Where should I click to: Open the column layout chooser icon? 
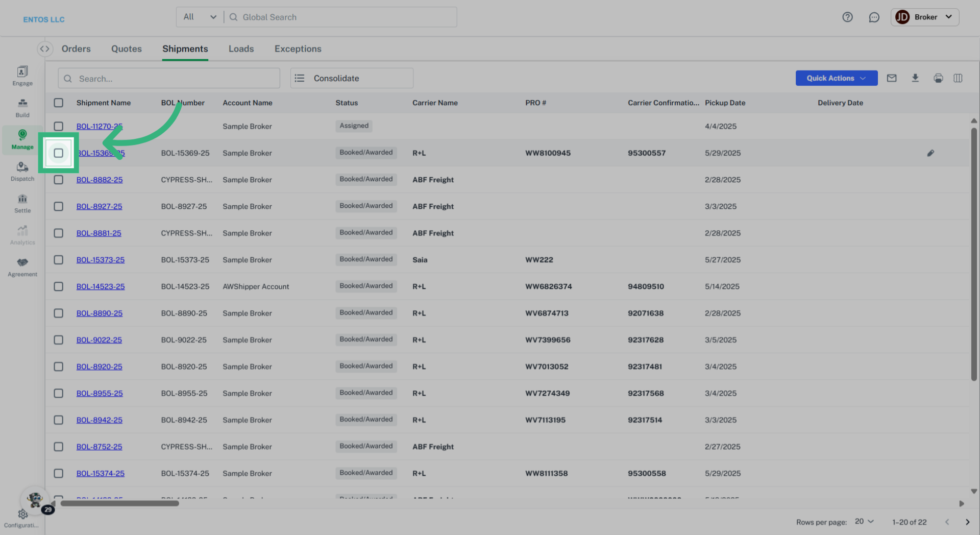click(x=958, y=78)
